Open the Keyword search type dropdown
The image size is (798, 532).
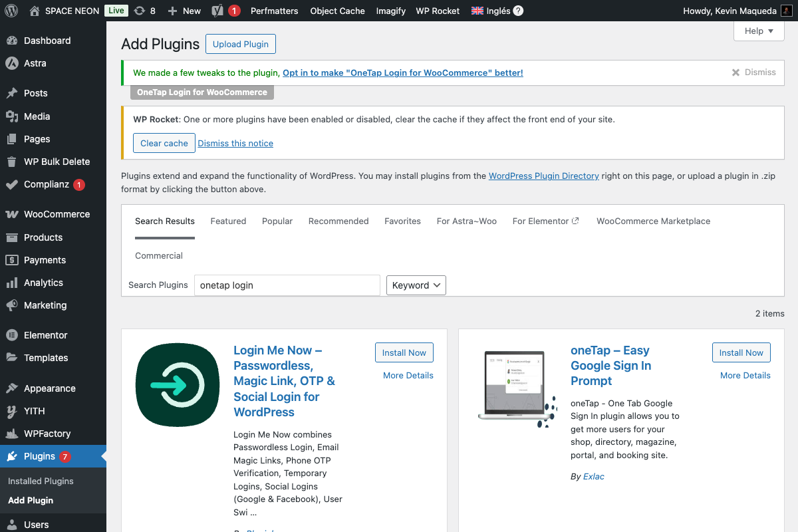tap(416, 285)
